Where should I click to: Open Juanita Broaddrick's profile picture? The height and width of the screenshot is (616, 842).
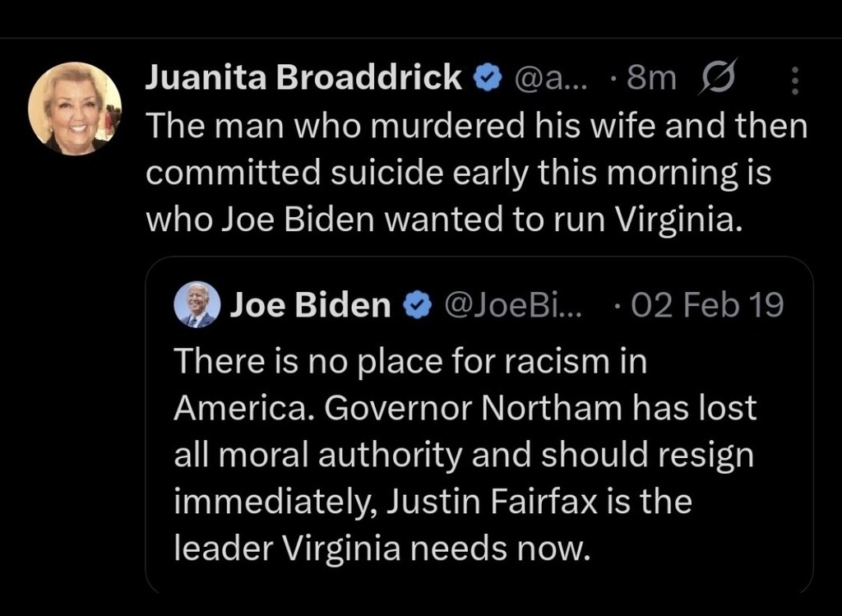pyautogui.click(x=75, y=109)
